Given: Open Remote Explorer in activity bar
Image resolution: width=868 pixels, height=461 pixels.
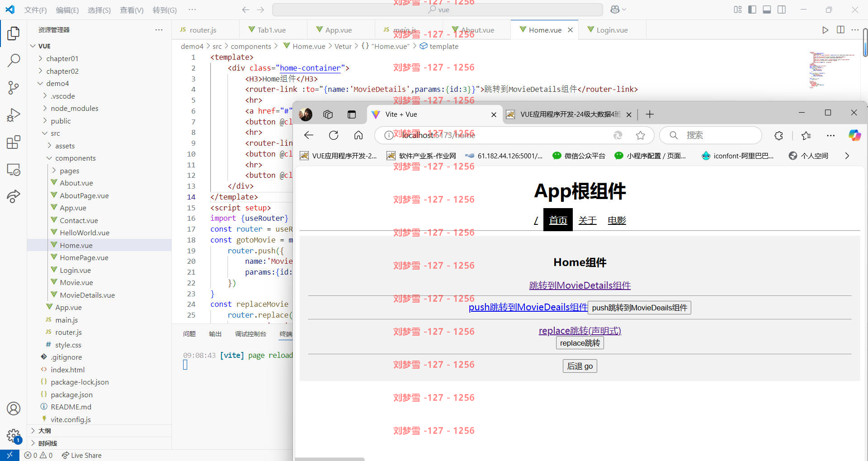Looking at the screenshot, I should tap(14, 170).
